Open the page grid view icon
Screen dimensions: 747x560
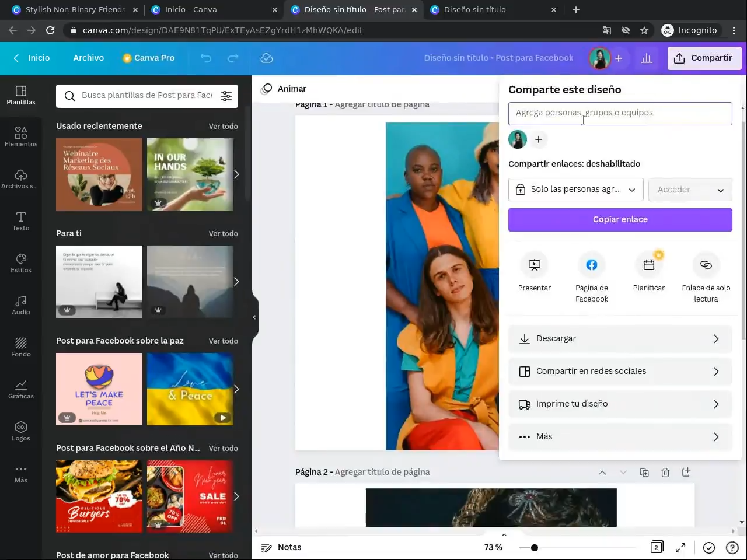tap(657, 547)
